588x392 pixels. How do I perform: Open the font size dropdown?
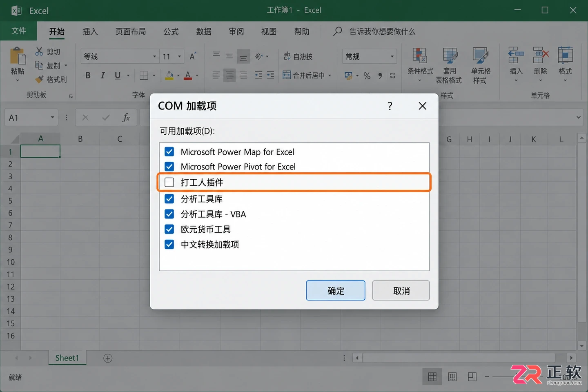[x=179, y=56]
